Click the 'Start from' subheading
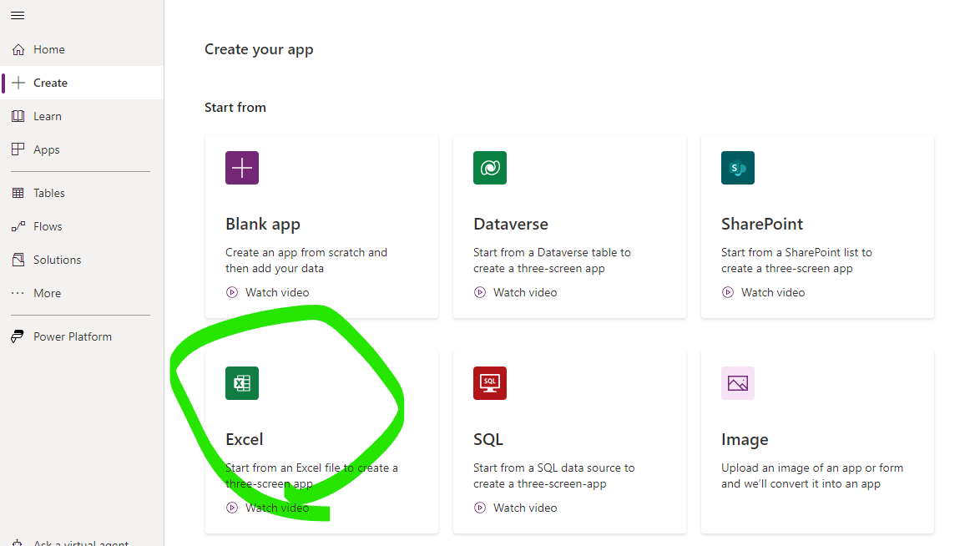The image size is (980, 546). pyautogui.click(x=235, y=108)
